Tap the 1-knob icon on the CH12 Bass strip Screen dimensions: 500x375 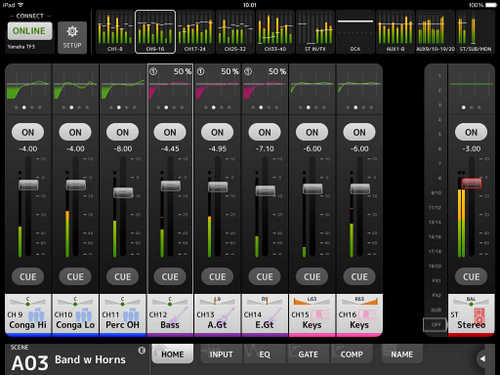click(x=153, y=71)
